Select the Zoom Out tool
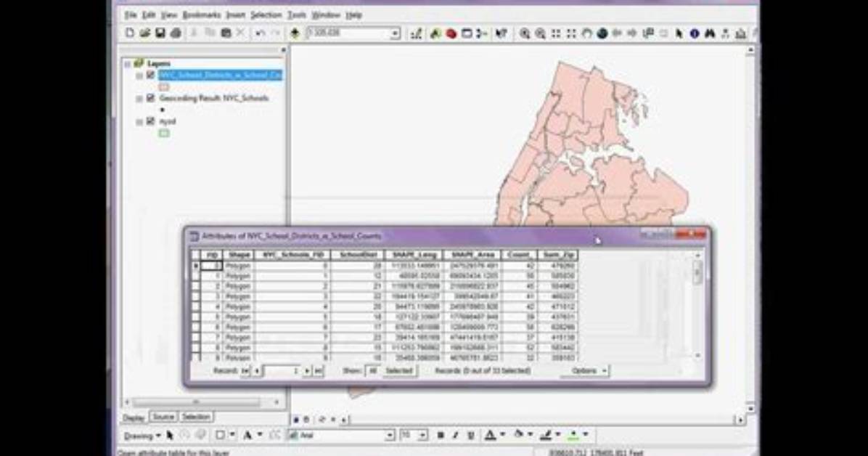The image size is (868, 456). (x=540, y=34)
